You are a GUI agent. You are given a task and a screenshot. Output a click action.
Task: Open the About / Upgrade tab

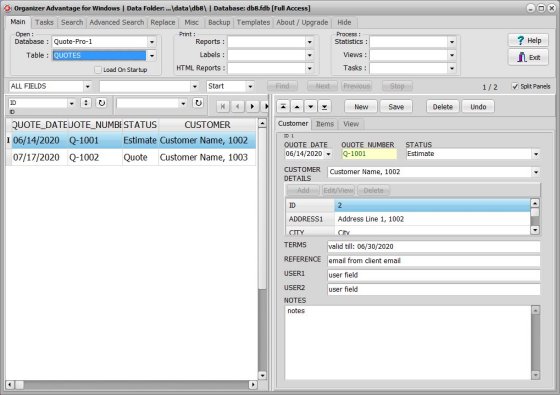tap(302, 22)
